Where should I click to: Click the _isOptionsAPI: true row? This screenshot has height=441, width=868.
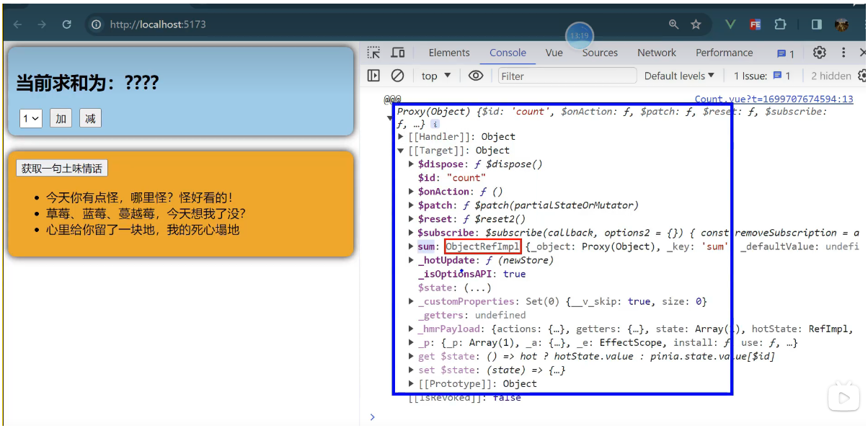coord(472,274)
